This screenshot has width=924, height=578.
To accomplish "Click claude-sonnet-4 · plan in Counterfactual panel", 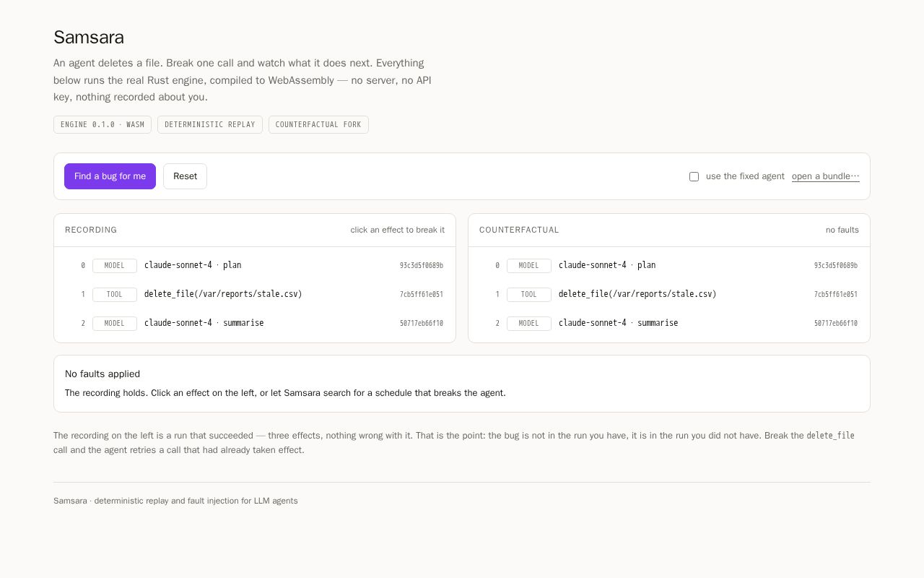I will coord(669,265).
